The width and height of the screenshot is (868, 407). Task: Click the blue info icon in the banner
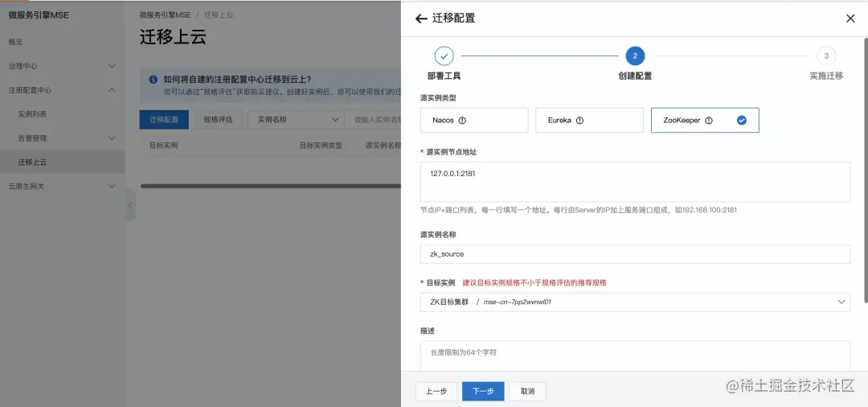pyautogui.click(x=154, y=80)
